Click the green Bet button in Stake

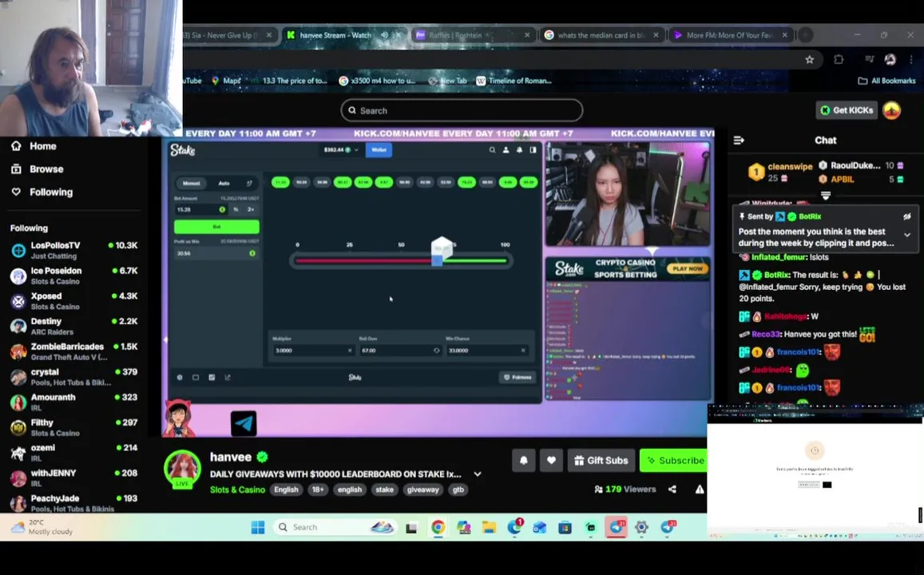tap(216, 227)
